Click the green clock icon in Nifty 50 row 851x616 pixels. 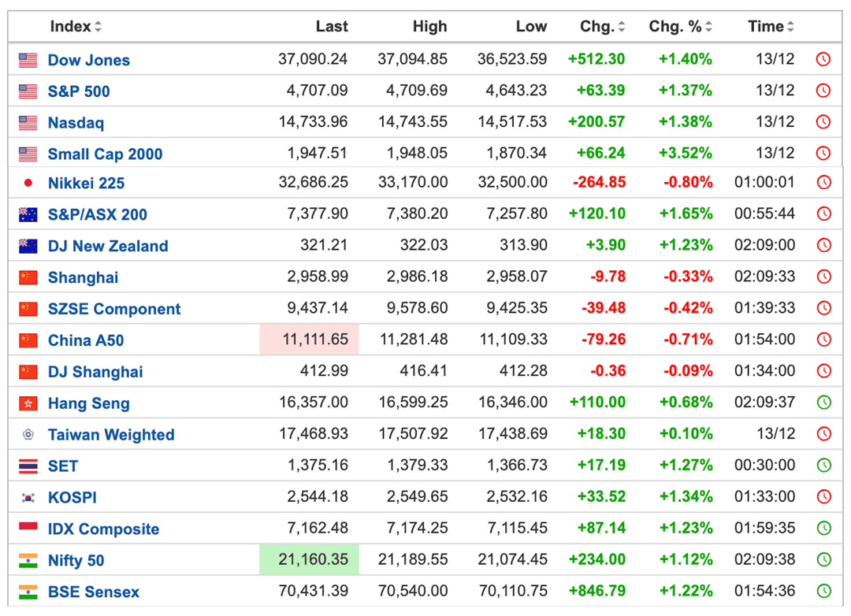pyautogui.click(x=824, y=559)
